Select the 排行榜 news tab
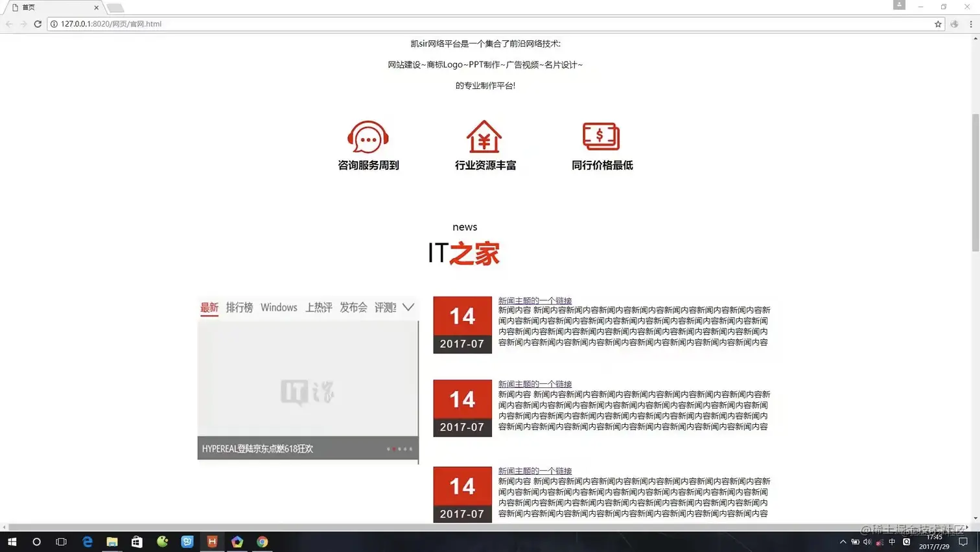Screen dimensions: 980x552 239,307
